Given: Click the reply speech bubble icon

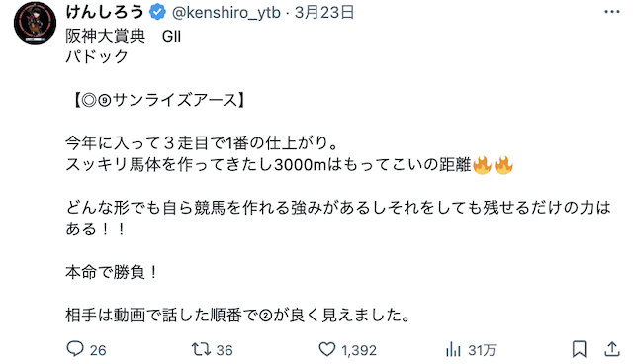Looking at the screenshot, I should 75,349.
